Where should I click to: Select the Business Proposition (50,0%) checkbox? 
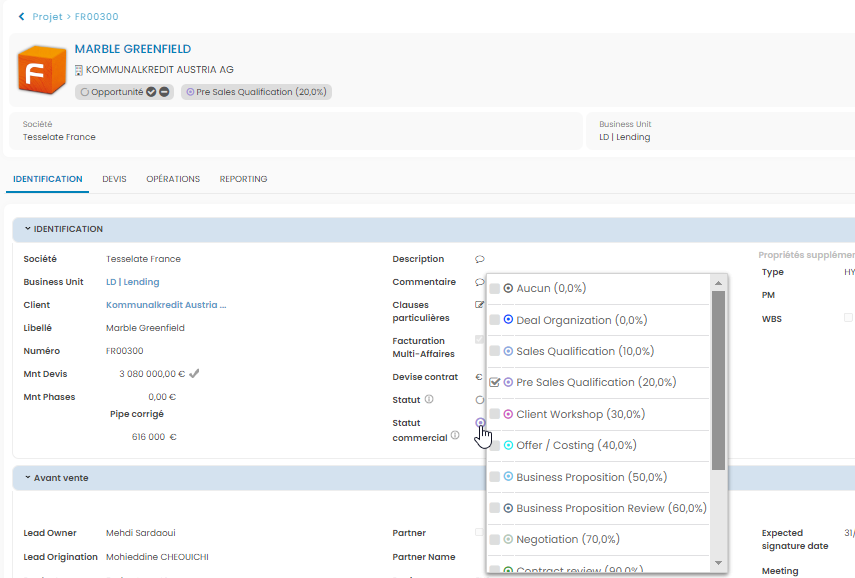point(495,477)
